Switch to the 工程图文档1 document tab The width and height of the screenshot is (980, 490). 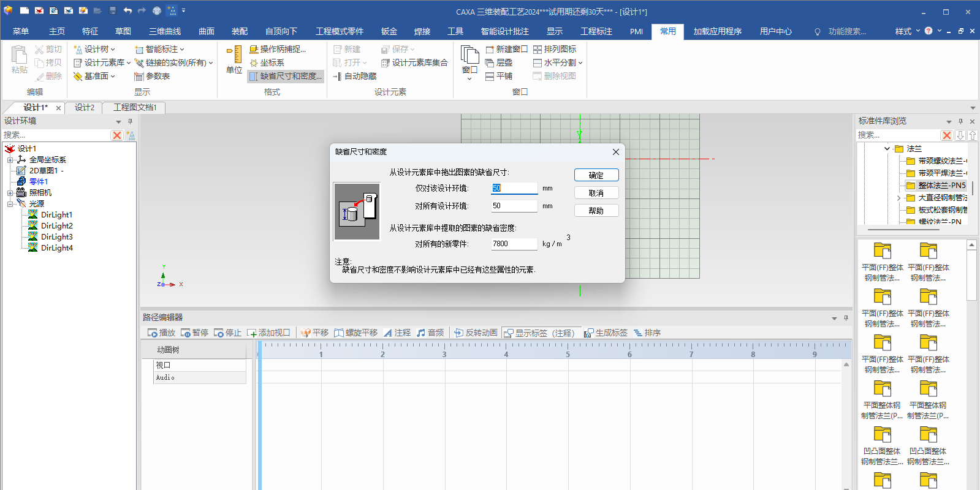pyautogui.click(x=135, y=107)
